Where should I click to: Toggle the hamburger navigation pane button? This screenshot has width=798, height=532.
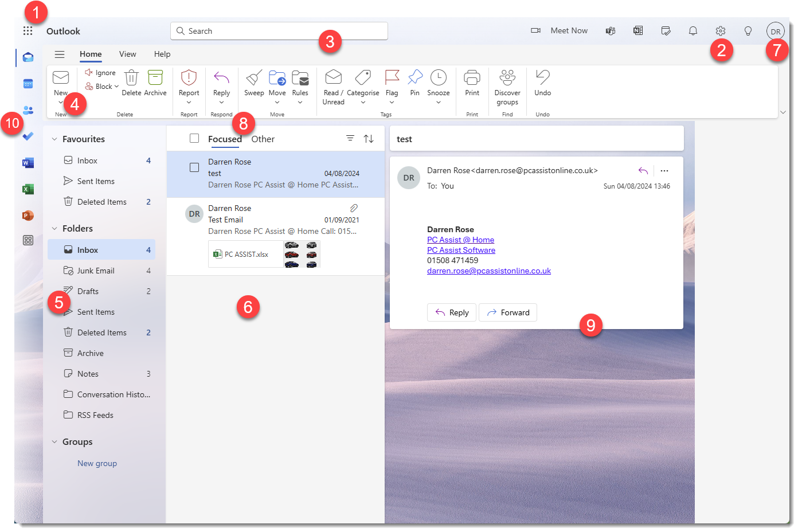(60, 54)
